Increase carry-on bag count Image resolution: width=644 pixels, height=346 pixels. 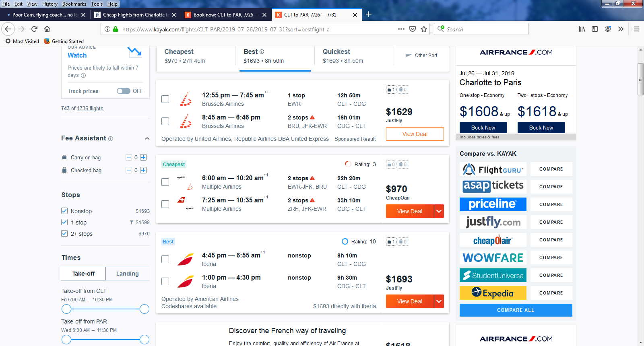pos(143,157)
